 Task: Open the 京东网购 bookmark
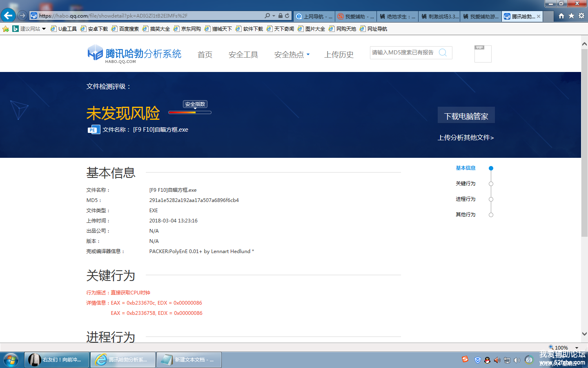pos(187,29)
